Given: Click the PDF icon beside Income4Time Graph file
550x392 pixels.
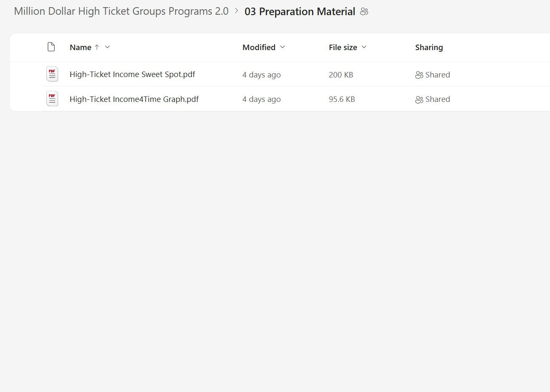Looking at the screenshot, I should coord(52,99).
